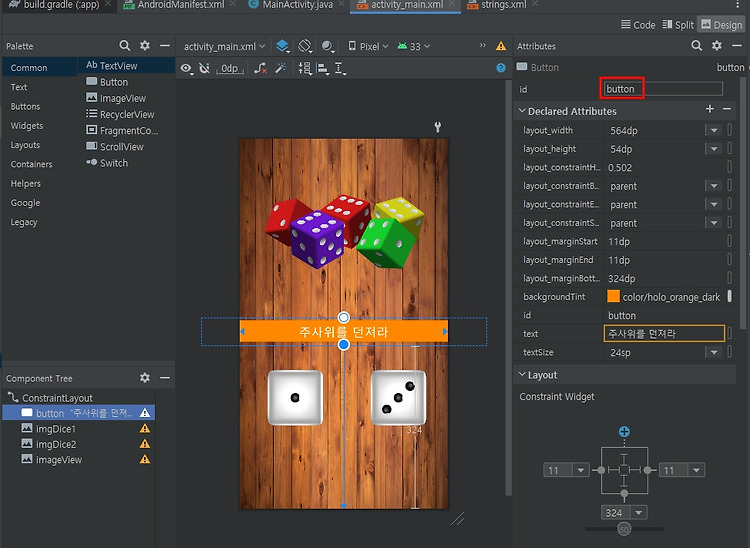Switch to Split view
Viewport: 750px width, 548px height.
point(678,25)
